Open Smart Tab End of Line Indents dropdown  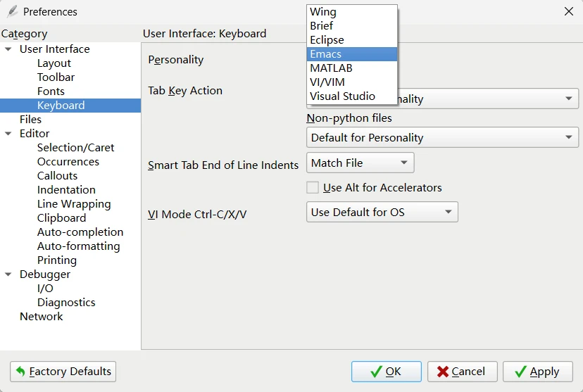click(x=360, y=163)
